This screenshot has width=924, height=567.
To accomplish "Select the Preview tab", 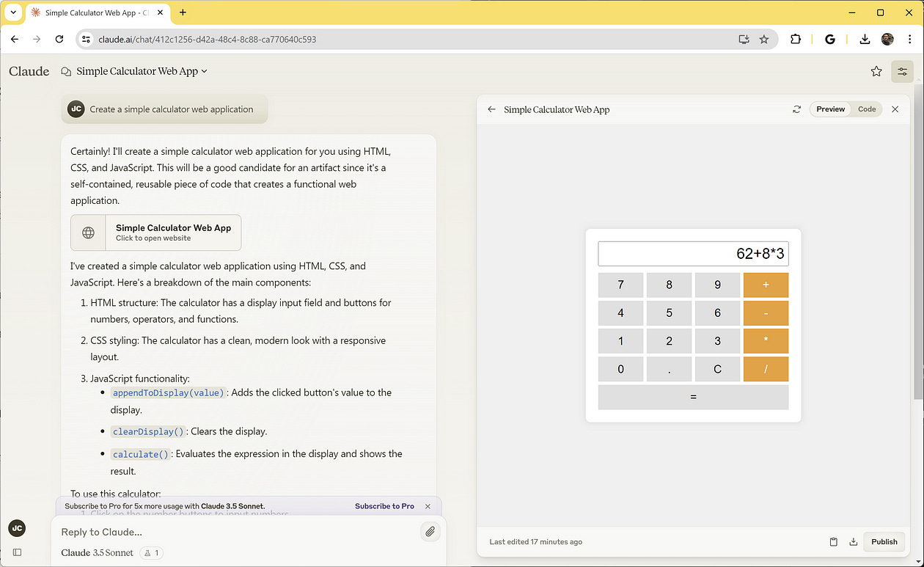I will pos(830,109).
